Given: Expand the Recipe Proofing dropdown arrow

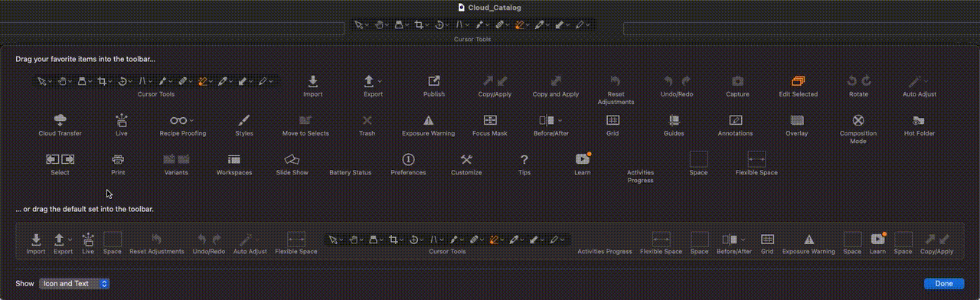Looking at the screenshot, I should (191, 120).
